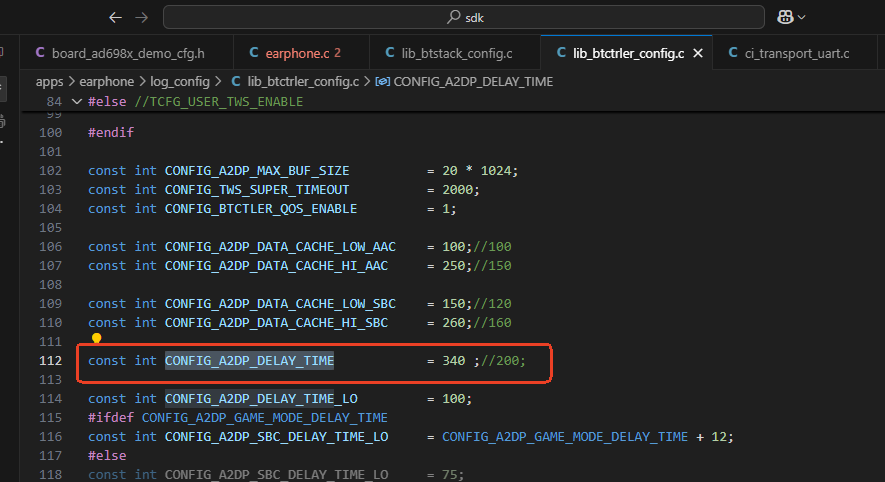Go forward with the right arrow
The image size is (885, 482).
coord(142,17)
